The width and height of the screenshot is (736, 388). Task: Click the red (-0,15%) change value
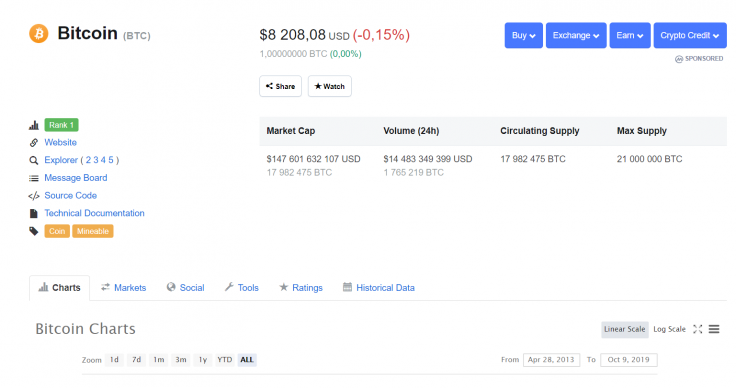381,35
